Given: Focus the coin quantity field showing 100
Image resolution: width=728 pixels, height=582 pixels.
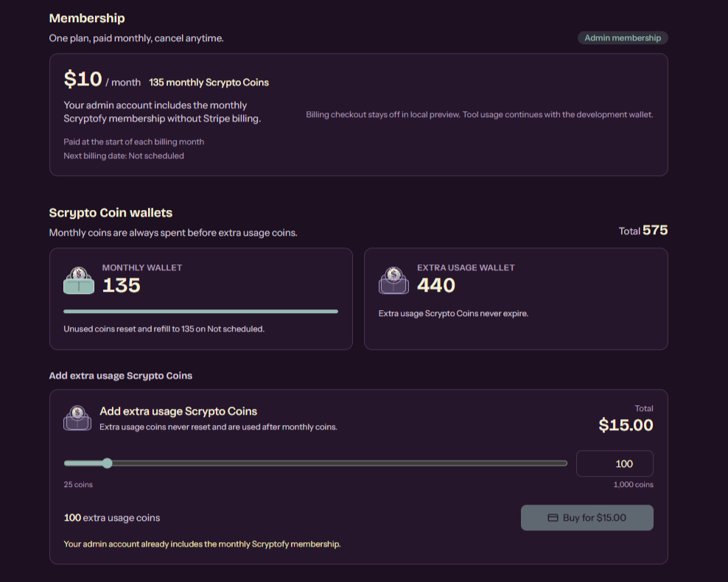Looking at the screenshot, I should (615, 463).
